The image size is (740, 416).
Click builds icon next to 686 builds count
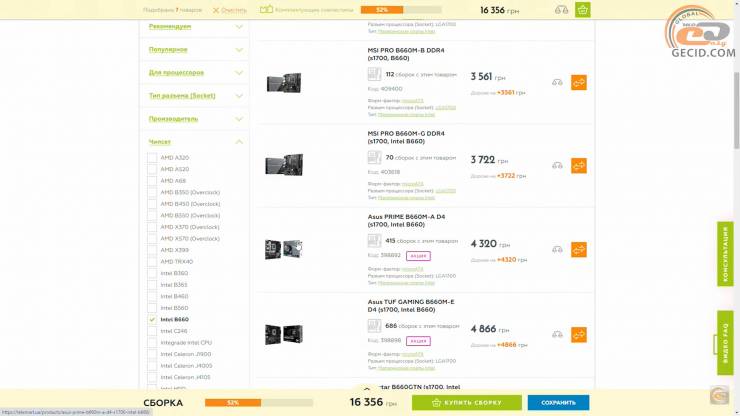374,326
